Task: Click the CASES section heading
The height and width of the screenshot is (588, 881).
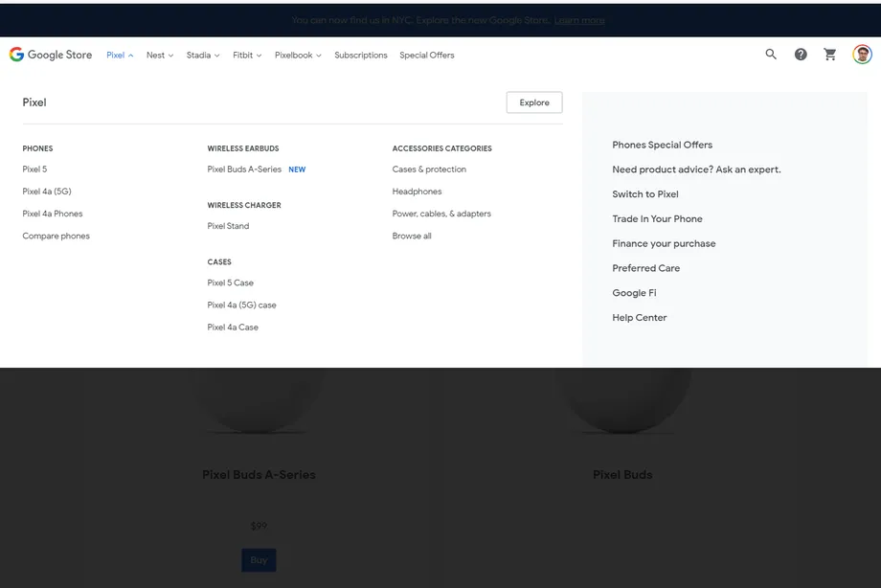Action: 219,262
